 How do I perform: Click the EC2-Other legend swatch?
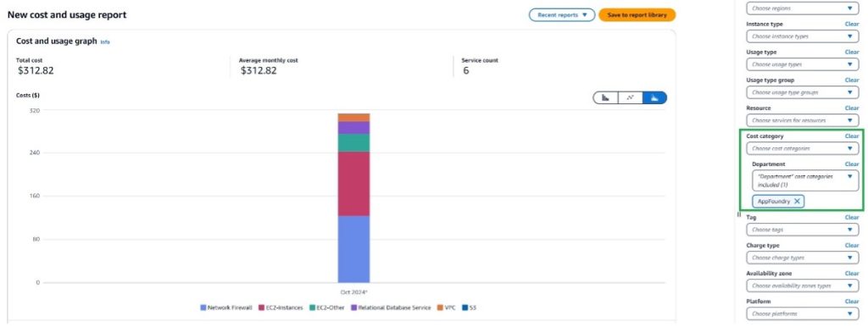[x=312, y=308]
